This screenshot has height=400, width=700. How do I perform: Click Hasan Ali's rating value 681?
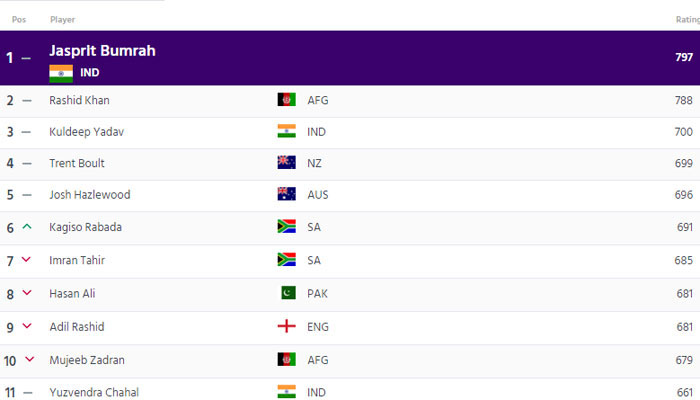coord(684,294)
